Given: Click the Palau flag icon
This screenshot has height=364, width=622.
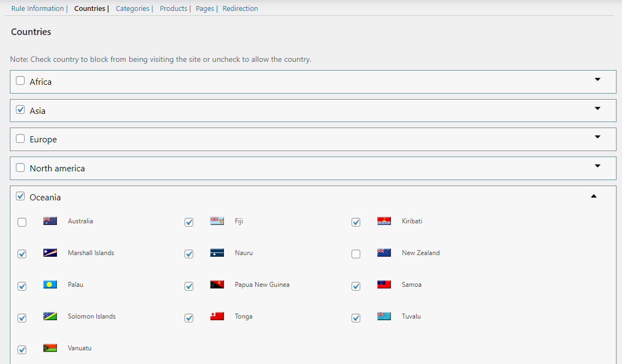Looking at the screenshot, I should 50,284.
